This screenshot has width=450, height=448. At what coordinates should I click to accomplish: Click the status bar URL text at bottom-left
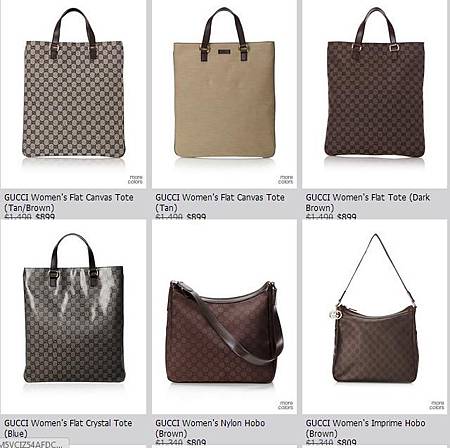32,444
